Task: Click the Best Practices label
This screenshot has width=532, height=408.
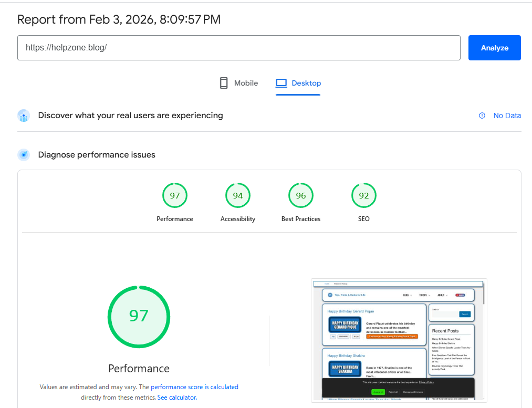Action: pyautogui.click(x=300, y=219)
